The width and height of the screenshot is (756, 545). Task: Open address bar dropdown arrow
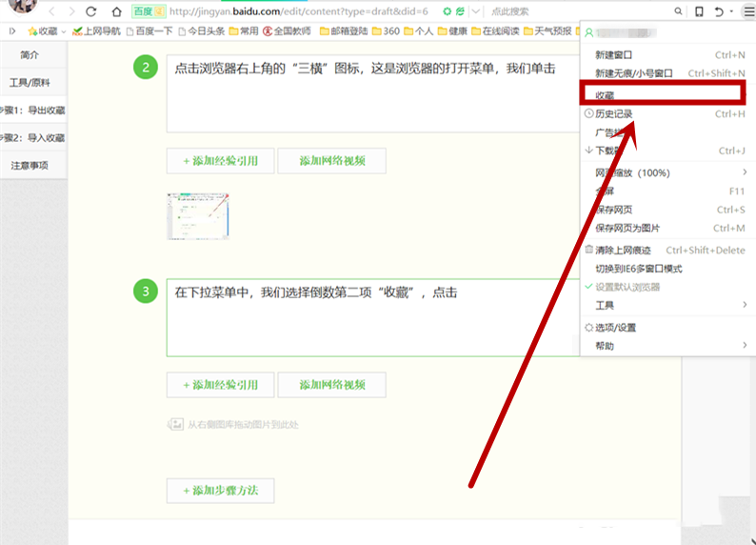476,11
